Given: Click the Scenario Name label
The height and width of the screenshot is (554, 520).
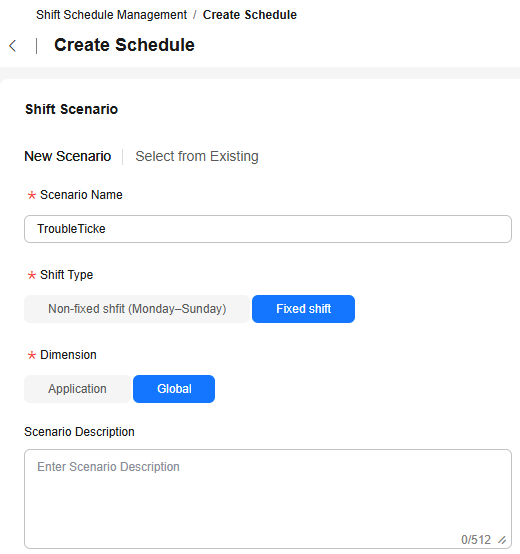Looking at the screenshot, I should point(81,195).
